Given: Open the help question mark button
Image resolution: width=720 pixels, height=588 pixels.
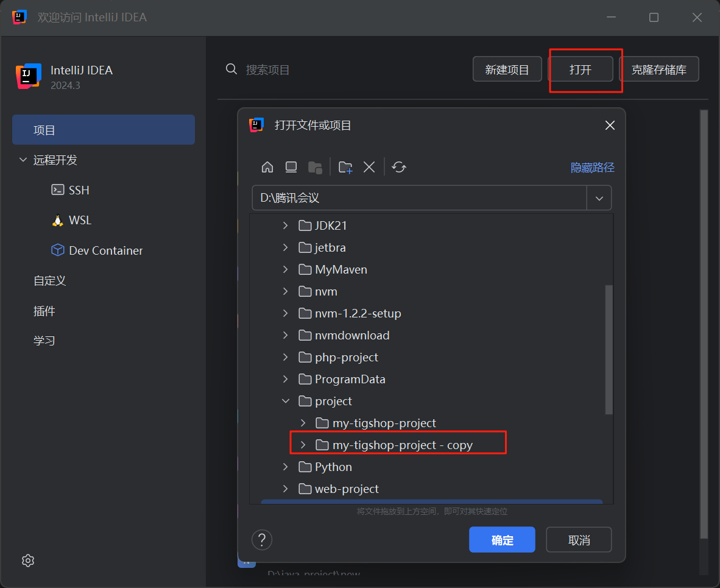Looking at the screenshot, I should coord(262,540).
